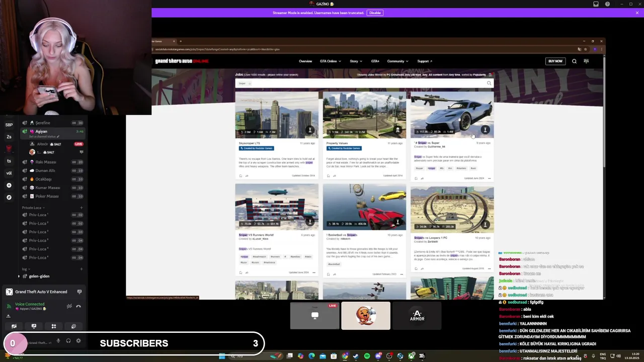The image size is (644, 362).
Task: Disconnect from voice with hang-up icon
Action: point(78,306)
